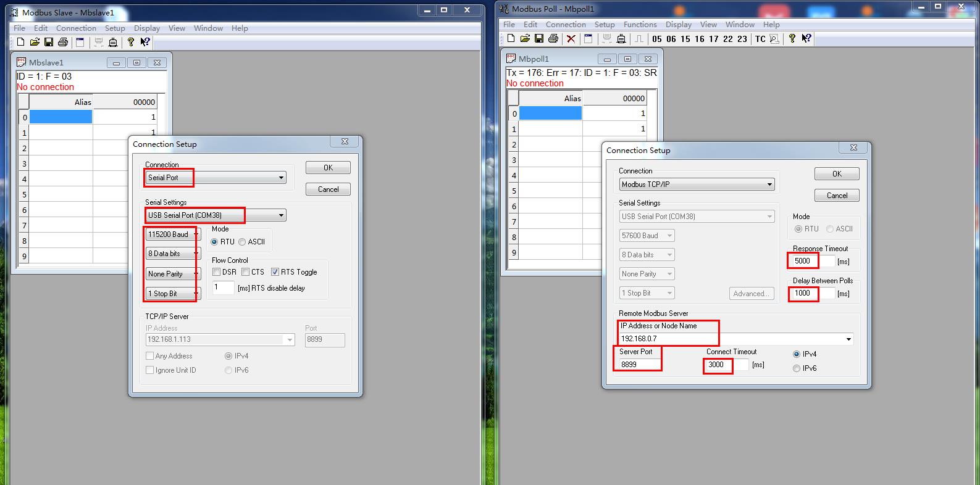Click Open file icon in Modbus Poll toolbar
This screenshot has width=980, height=485.
point(525,38)
